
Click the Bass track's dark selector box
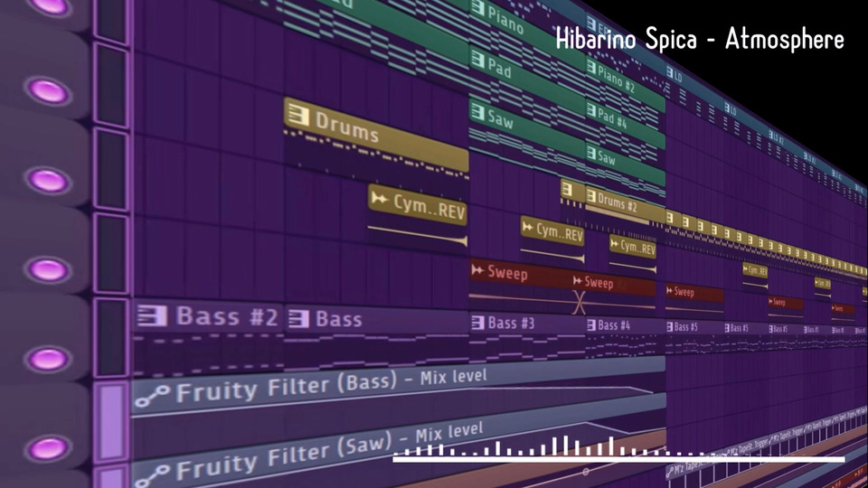click(112, 338)
